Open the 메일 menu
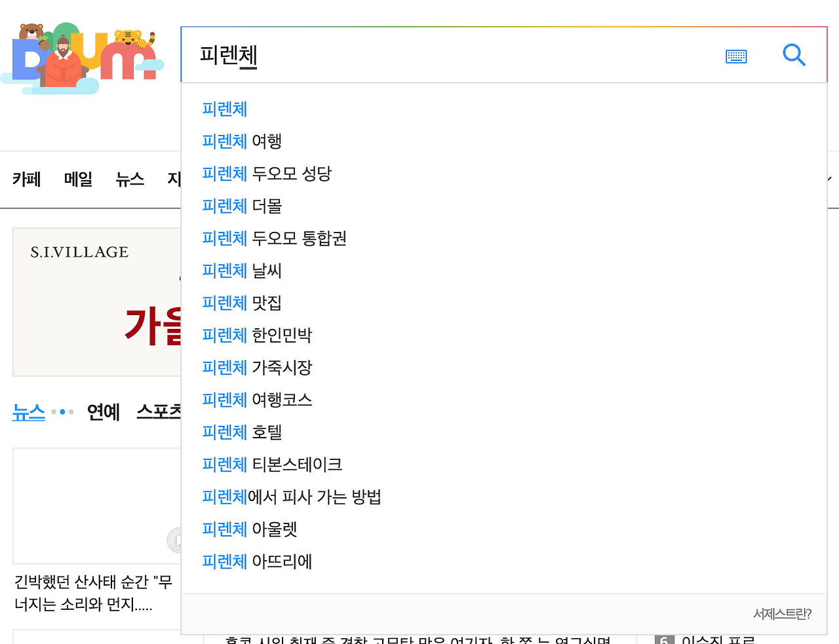 78,180
